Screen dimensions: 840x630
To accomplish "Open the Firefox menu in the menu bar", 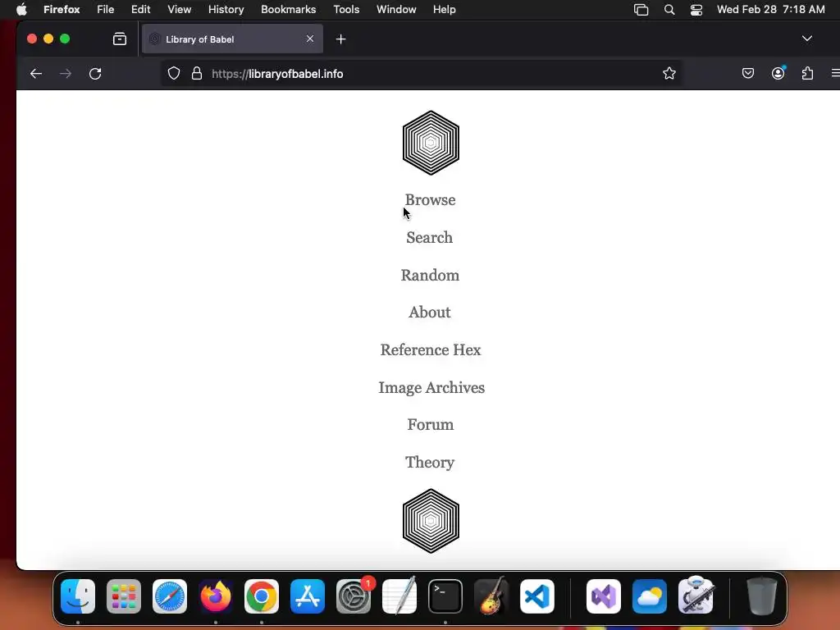I will click(x=62, y=10).
